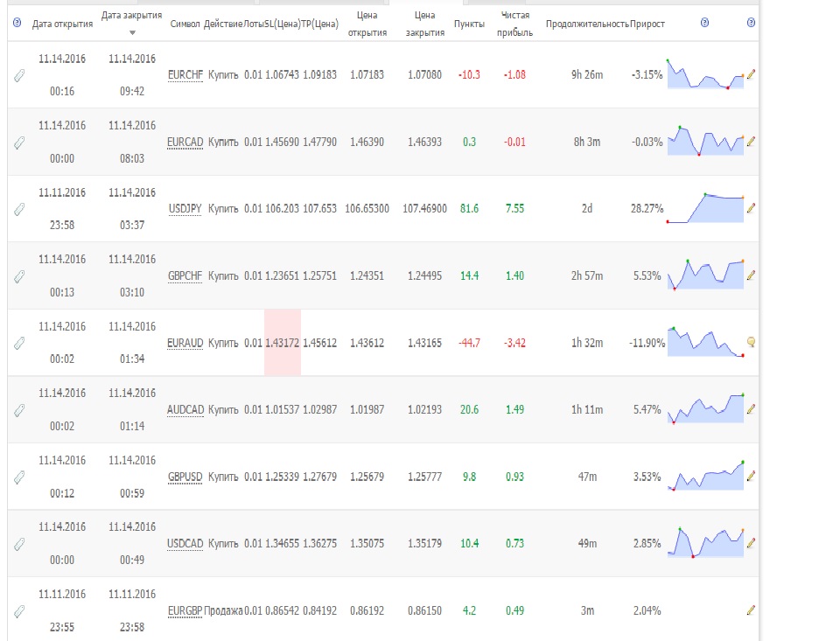This screenshot has height=641, width=840.
Task: Toggle the sort arrow under Дата закрытия
Action: coord(132,33)
